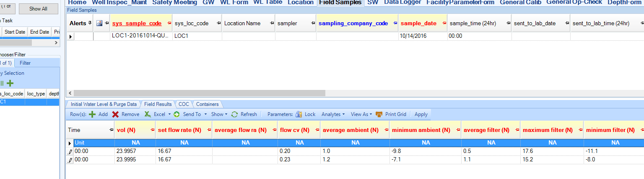Click the green Send To arrow icon
Image resolution: width=644 pixels, height=179 pixels.
coord(177,114)
